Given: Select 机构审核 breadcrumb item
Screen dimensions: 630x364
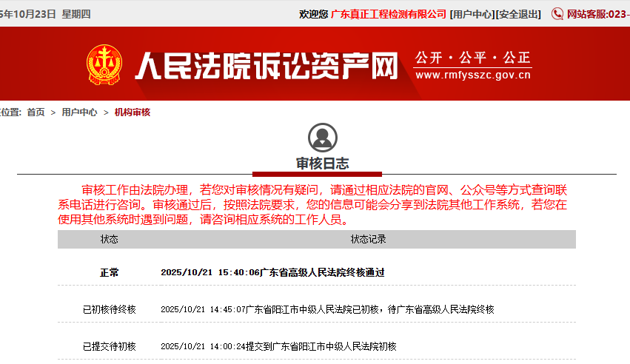Looking at the screenshot, I should point(133,112).
